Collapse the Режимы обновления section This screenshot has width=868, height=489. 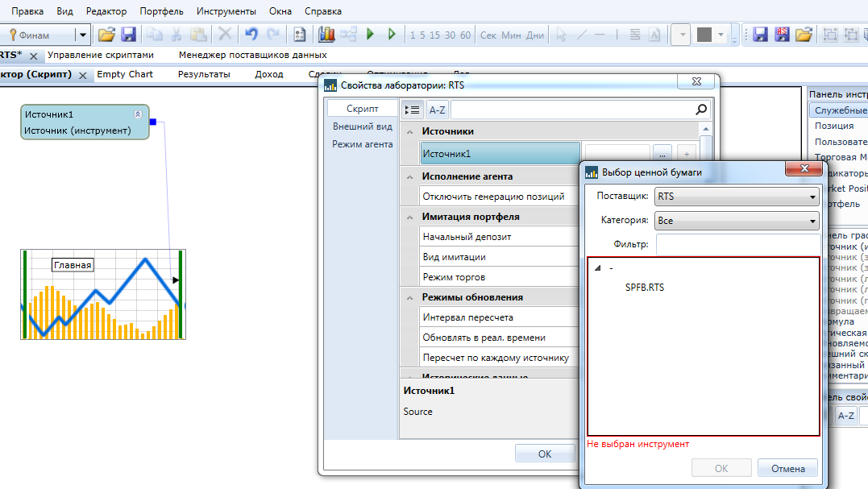point(409,297)
